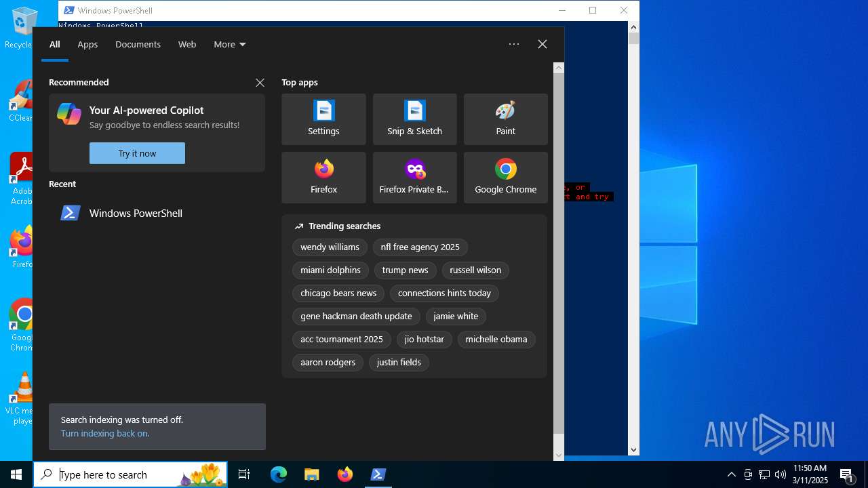Viewport: 868px width, 488px height.
Task: Search trending term connections hints today
Action: (444, 293)
